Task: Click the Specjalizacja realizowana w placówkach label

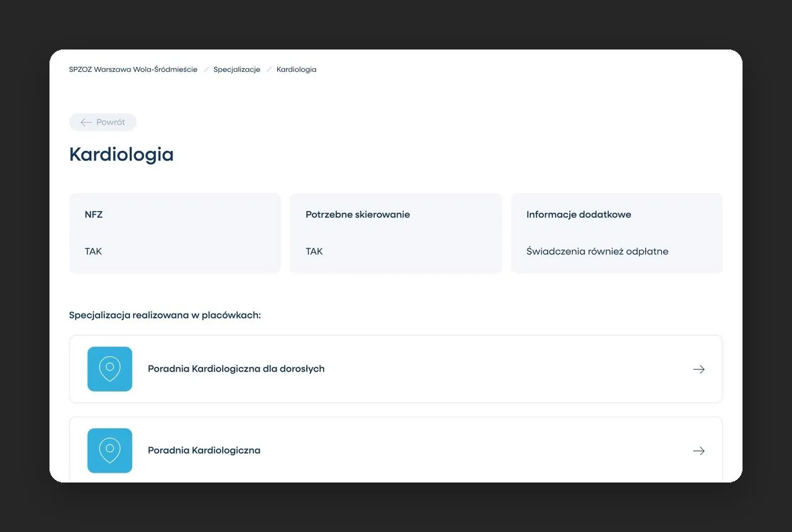Action: coord(165,315)
